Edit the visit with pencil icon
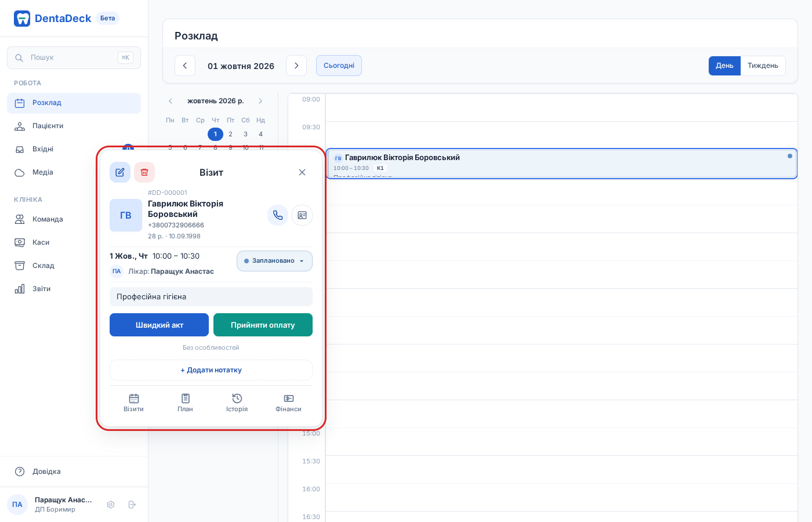The width and height of the screenshot is (812, 522). tap(120, 172)
